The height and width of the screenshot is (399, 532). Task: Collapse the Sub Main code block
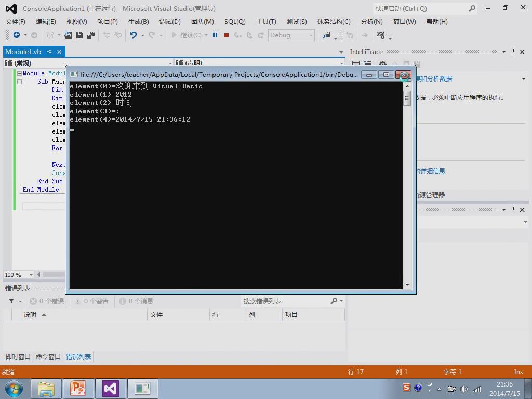19,82
